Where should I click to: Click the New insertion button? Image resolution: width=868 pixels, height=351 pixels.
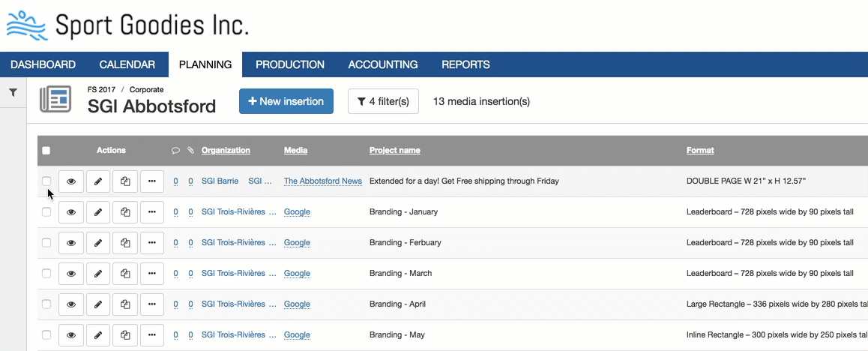286,101
